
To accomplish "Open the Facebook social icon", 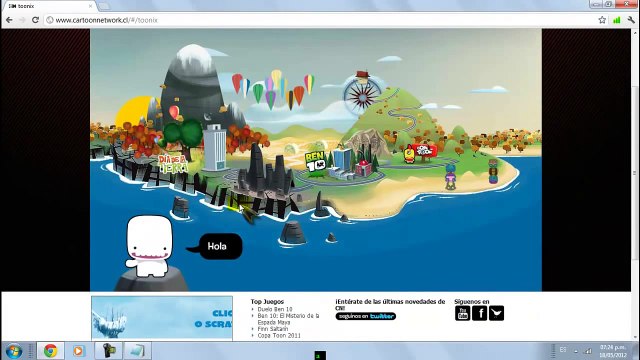I will [480, 313].
